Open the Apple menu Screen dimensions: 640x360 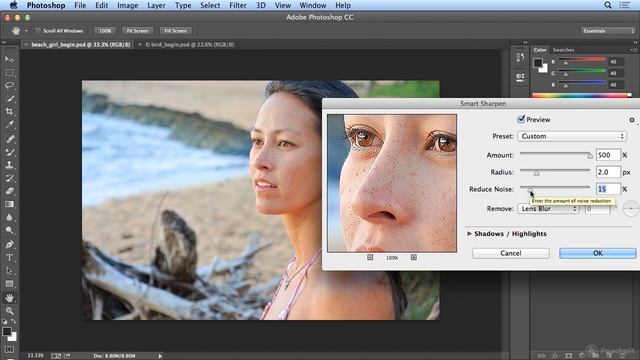13,5
